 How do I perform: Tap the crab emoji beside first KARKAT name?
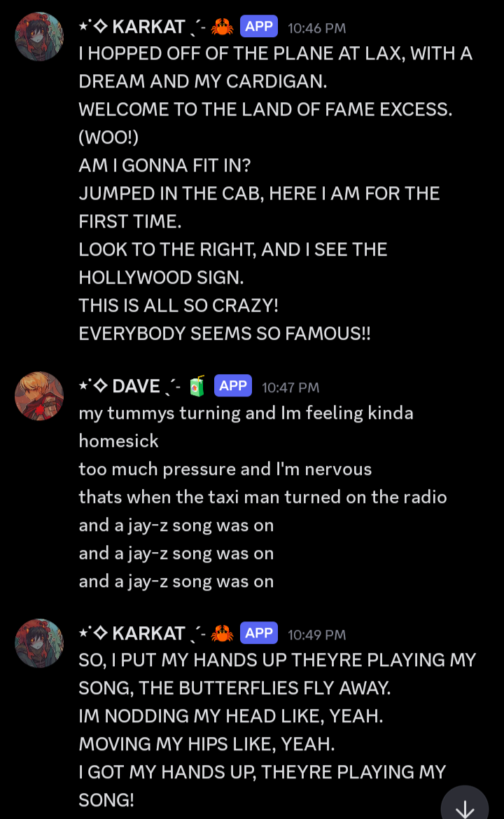click(222, 27)
